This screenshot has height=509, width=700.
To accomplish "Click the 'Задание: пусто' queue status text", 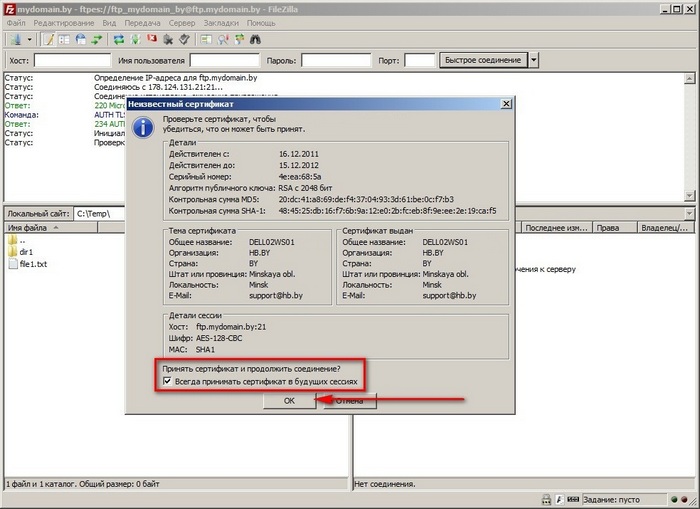I will [611, 500].
